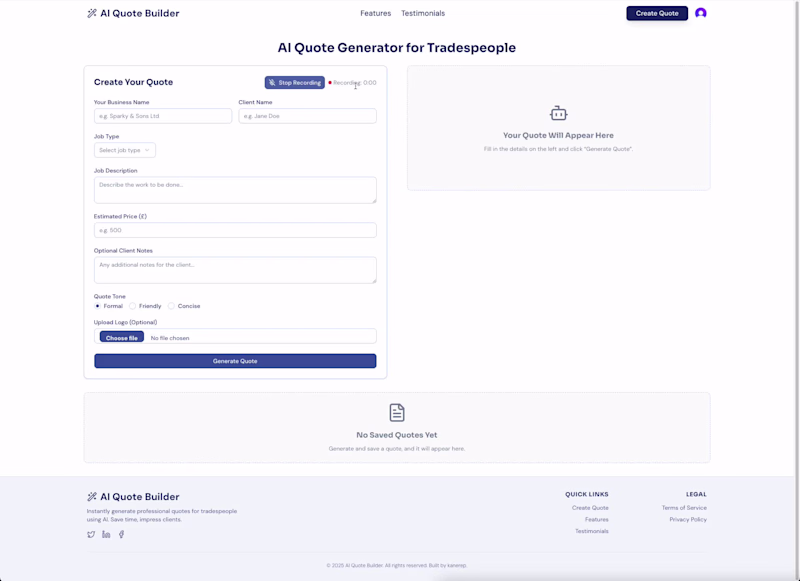Click the magic wand logo icon in header

90,13
